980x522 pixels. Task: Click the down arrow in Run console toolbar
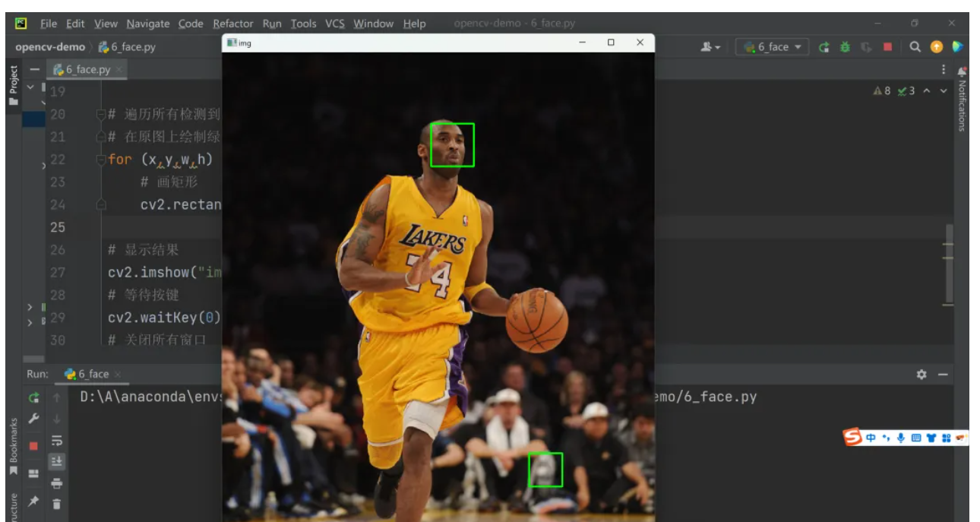click(x=57, y=419)
